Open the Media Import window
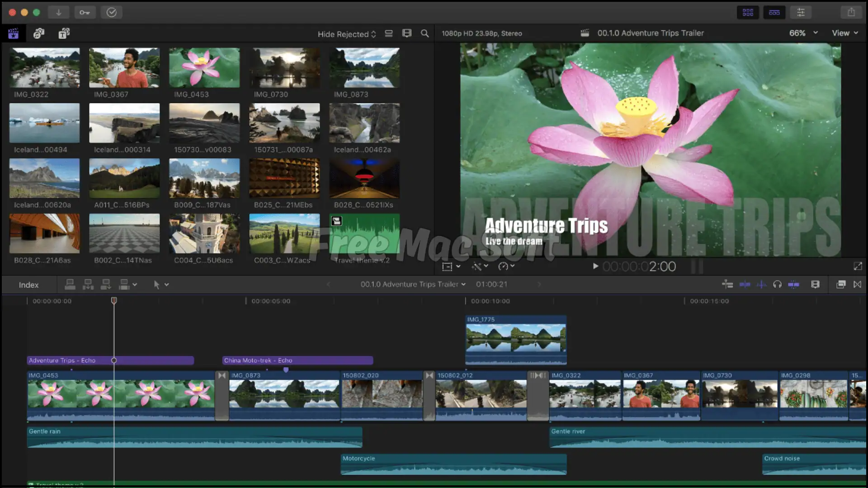 [x=59, y=12]
